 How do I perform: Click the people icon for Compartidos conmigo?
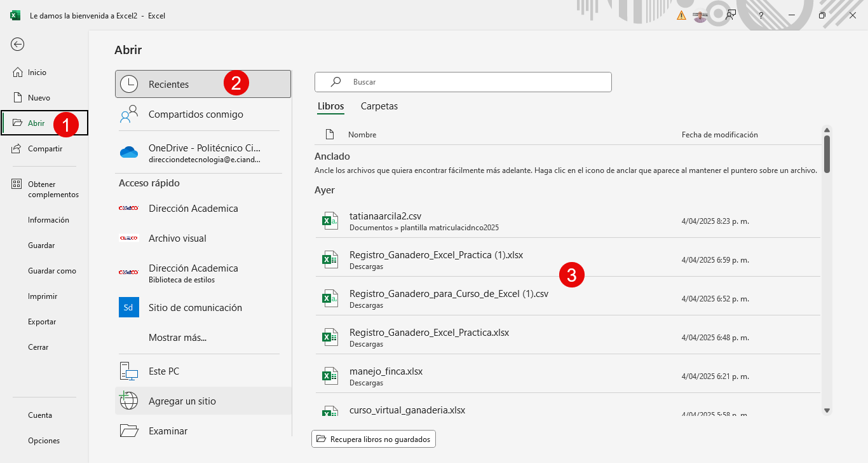coord(129,114)
